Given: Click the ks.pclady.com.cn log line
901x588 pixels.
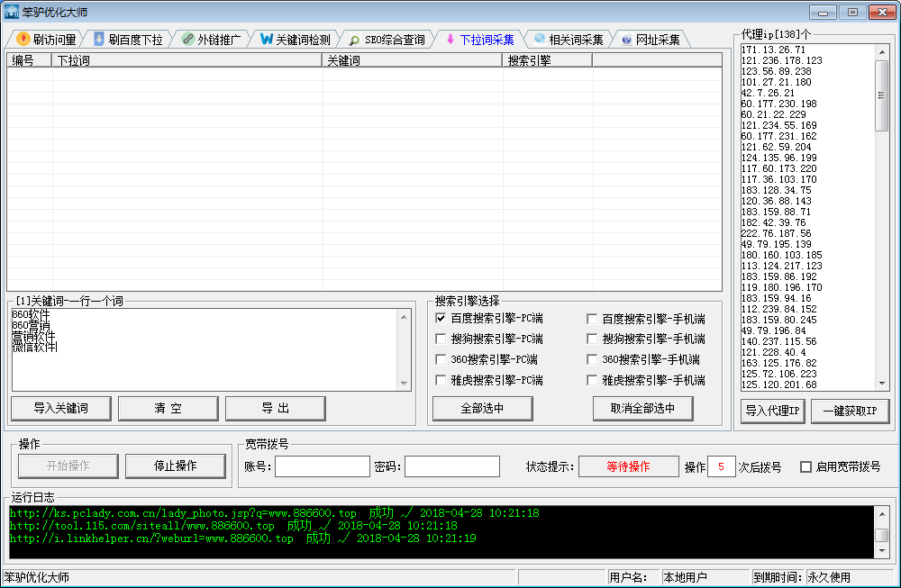Looking at the screenshot, I should click(x=275, y=512).
